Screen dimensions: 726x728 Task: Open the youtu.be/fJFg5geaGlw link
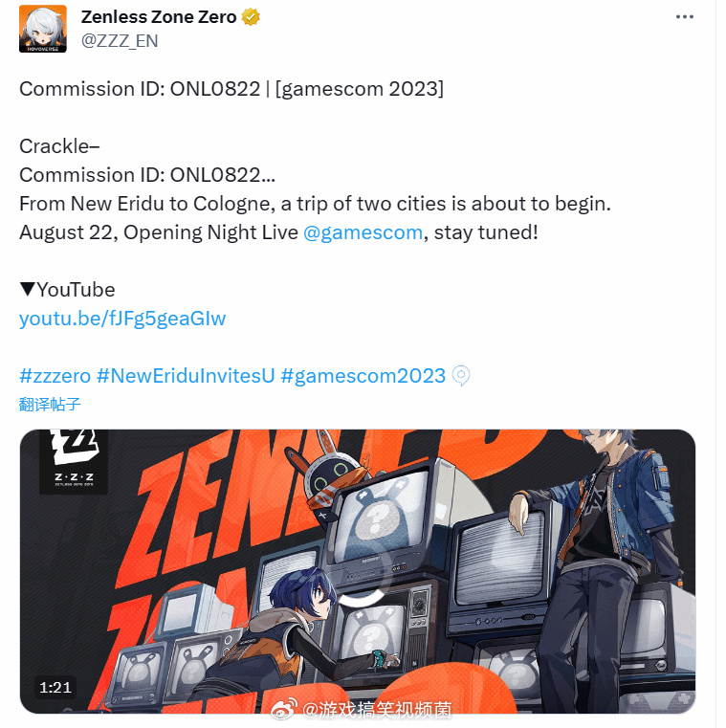122,319
